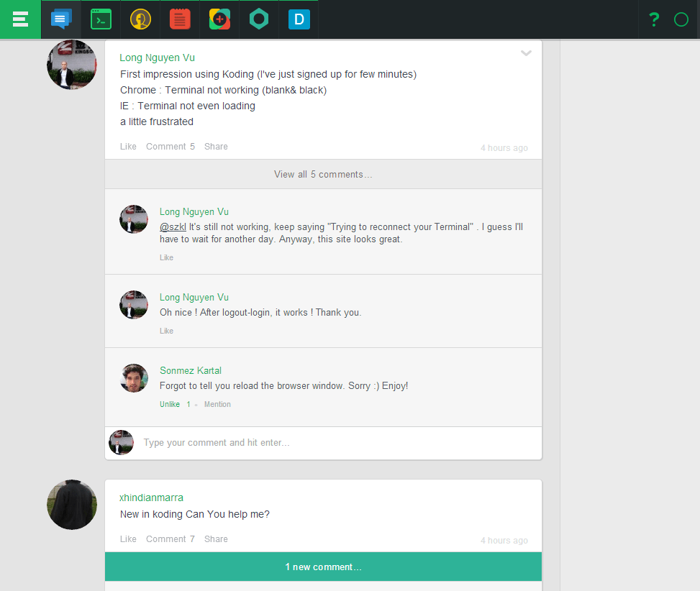Click Mention on Sonmez Kartal's comment
This screenshot has height=591, width=700.
tap(217, 404)
